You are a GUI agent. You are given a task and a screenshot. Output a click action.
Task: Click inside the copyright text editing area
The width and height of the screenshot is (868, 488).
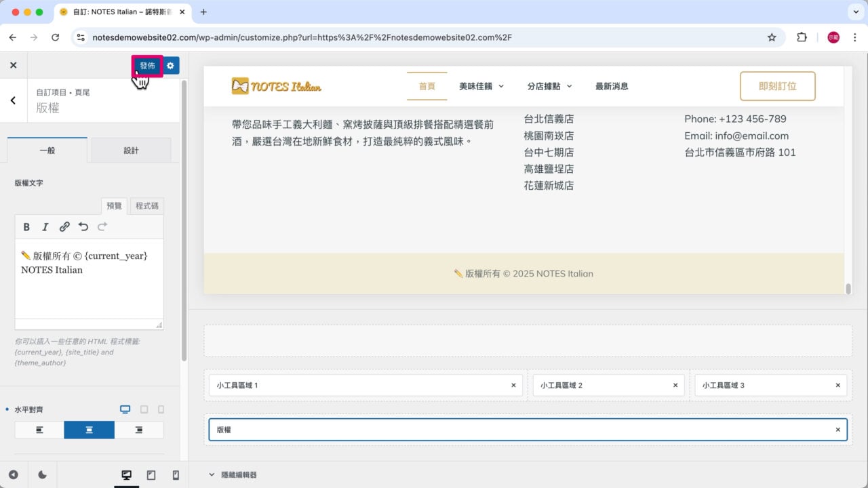point(88,285)
